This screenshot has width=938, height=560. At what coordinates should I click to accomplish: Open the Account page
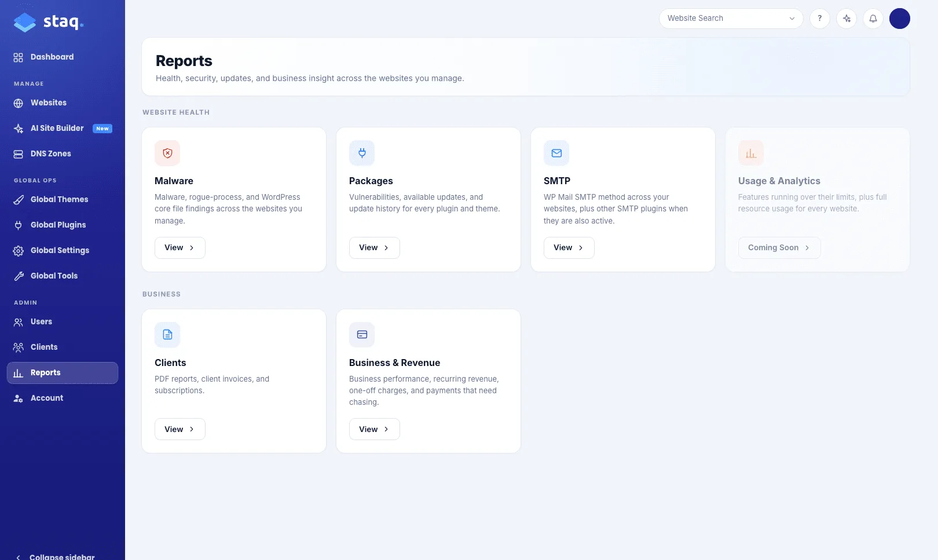point(63,398)
